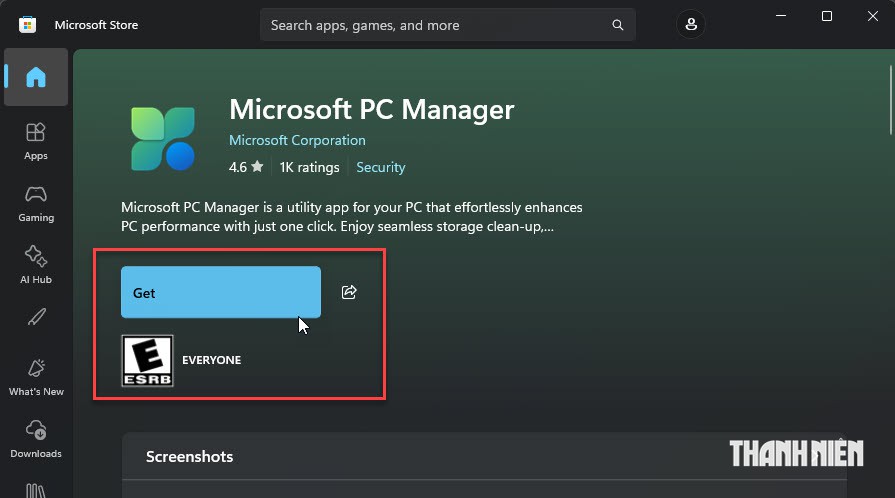Open the Security category link

pyautogui.click(x=381, y=167)
